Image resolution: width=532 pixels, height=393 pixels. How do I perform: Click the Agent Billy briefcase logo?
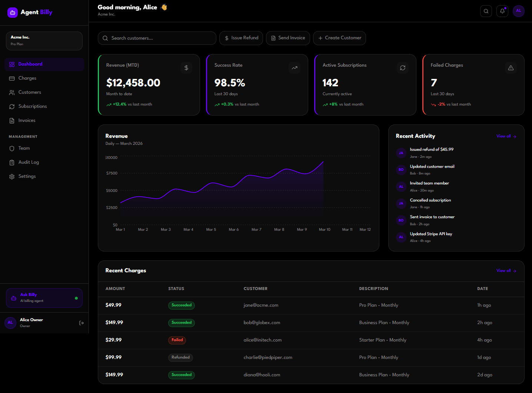(x=12, y=12)
